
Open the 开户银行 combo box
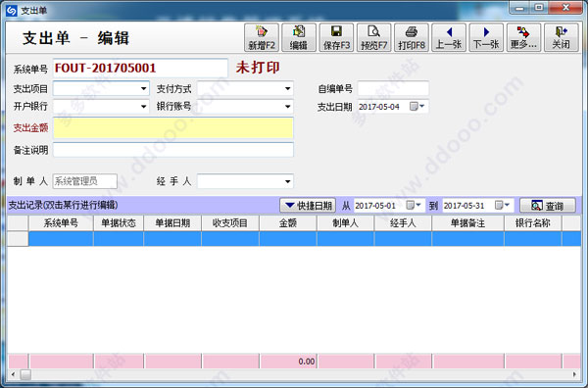point(143,107)
